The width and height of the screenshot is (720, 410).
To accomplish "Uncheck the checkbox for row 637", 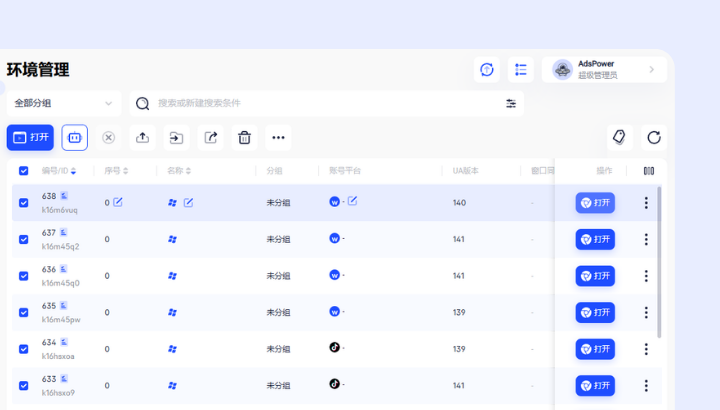I will (x=23, y=239).
